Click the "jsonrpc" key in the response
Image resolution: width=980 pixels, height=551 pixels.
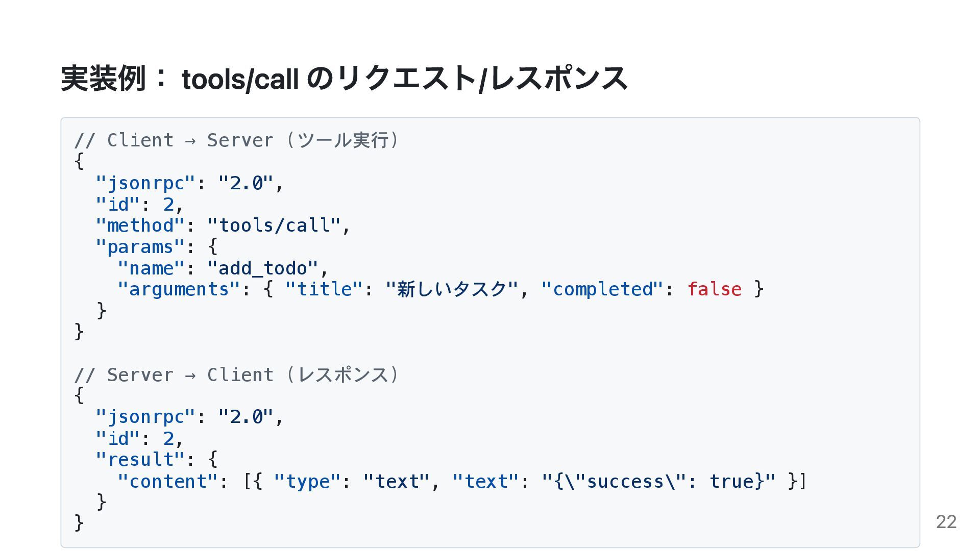coord(145,417)
